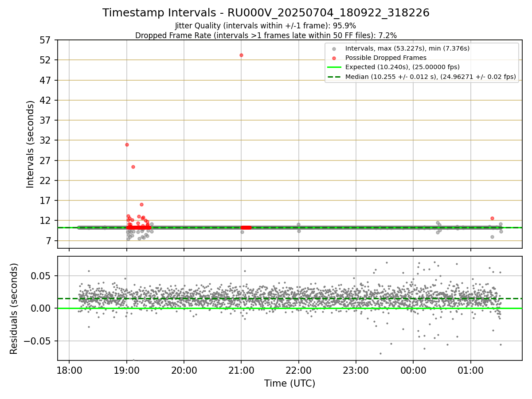Click the red point near 12.5 seconds after 01:00
Viewport: 532px width, 399px height.
click(x=492, y=218)
